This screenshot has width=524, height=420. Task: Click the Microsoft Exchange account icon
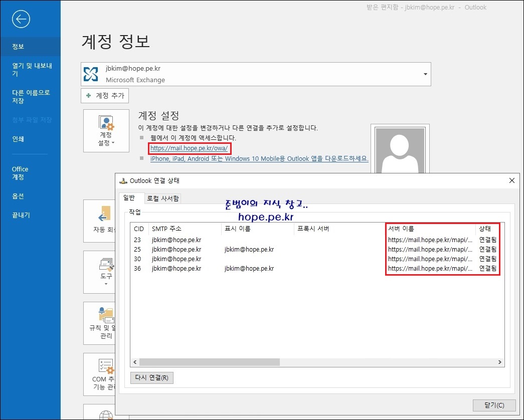91,74
